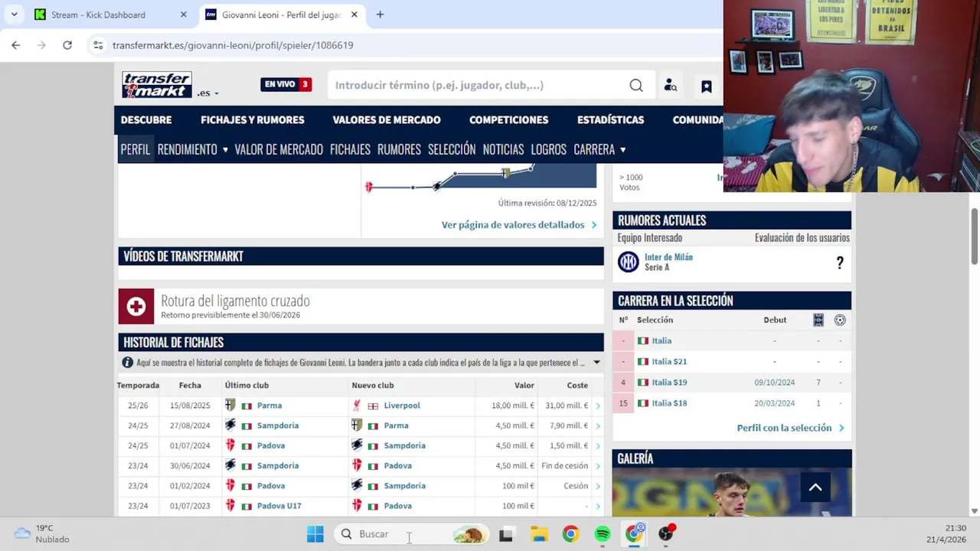This screenshot has height=551, width=980.
Task: Open the user login icon in header
Action: click(671, 86)
